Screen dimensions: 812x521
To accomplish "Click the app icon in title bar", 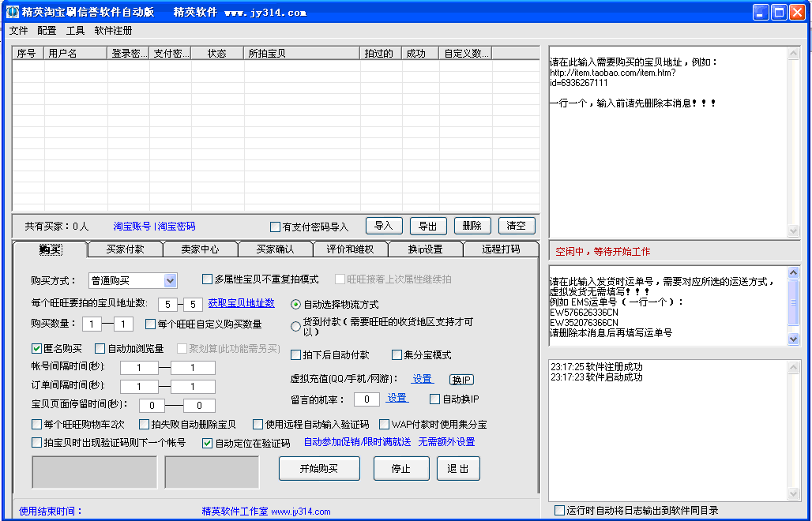I will coord(12,12).
